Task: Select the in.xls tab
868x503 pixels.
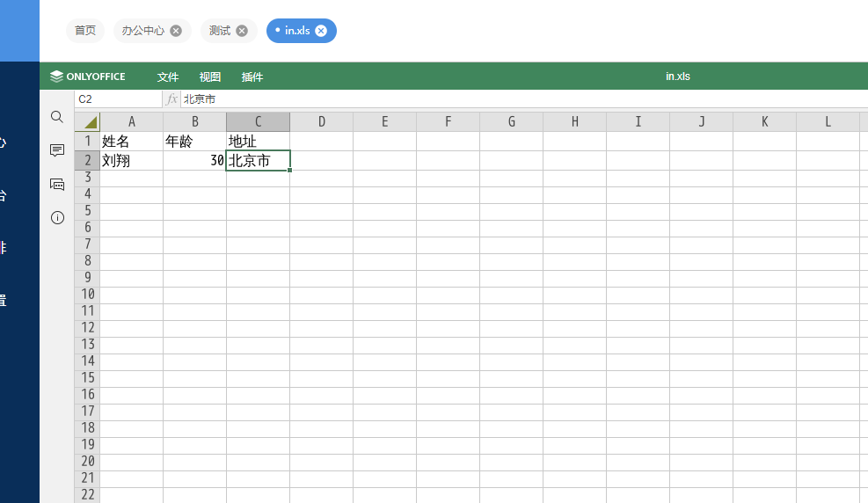Action: (x=297, y=31)
